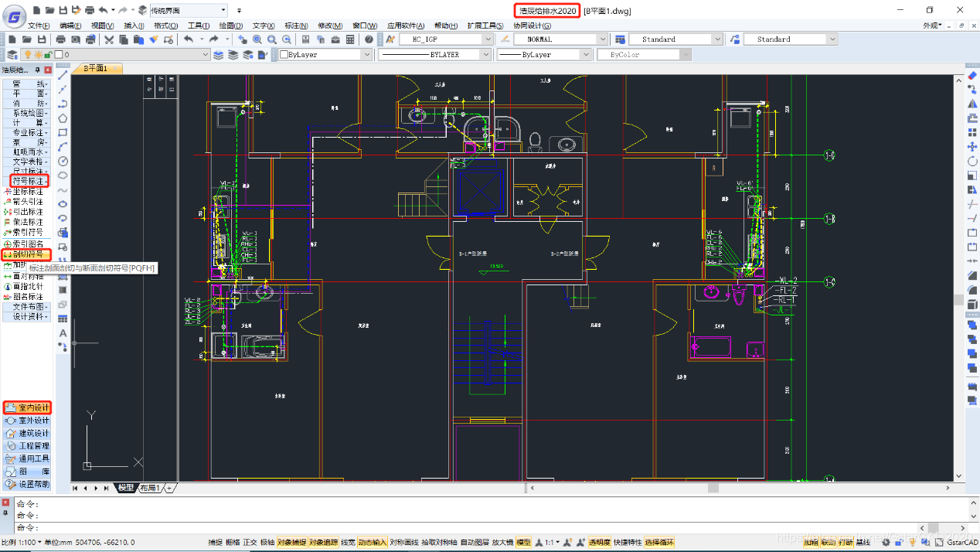Select the Mirror tool in modify toolbar
The height and width of the screenshot is (552, 980).
[x=972, y=104]
